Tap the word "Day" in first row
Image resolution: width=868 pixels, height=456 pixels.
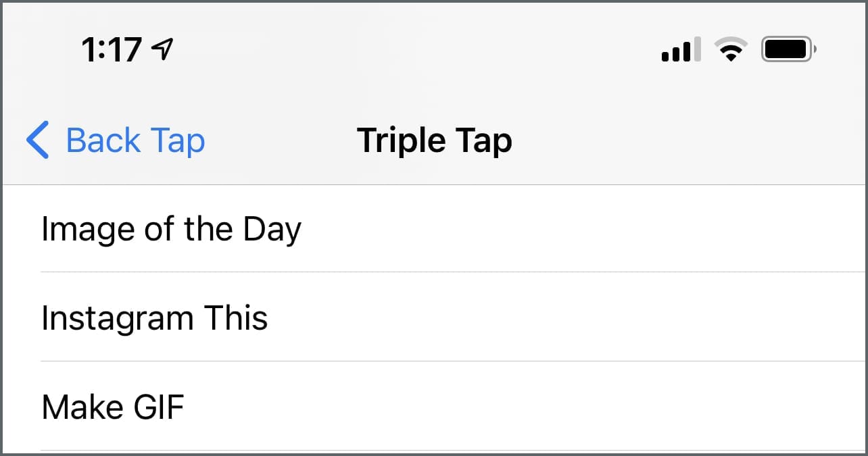pyautogui.click(x=272, y=230)
